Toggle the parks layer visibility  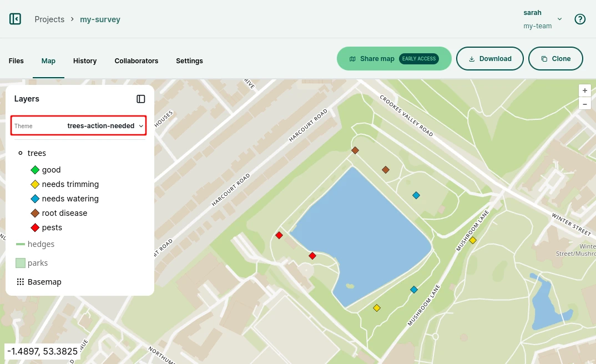[38, 263]
